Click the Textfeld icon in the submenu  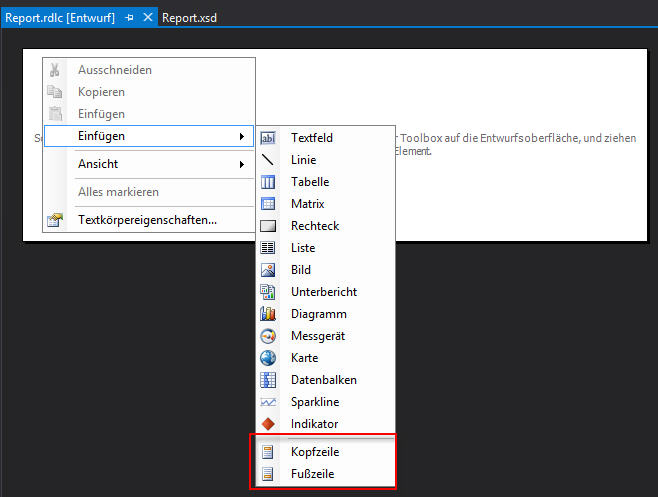[x=268, y=138]
